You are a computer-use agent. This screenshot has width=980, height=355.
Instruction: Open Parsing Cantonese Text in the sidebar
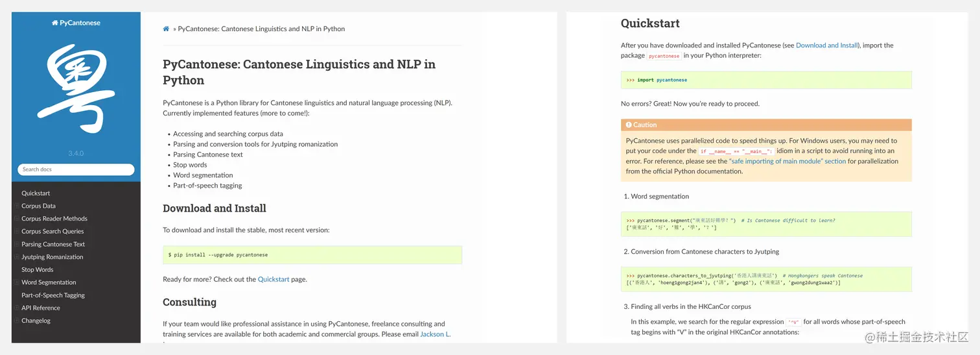click(53, 244)
